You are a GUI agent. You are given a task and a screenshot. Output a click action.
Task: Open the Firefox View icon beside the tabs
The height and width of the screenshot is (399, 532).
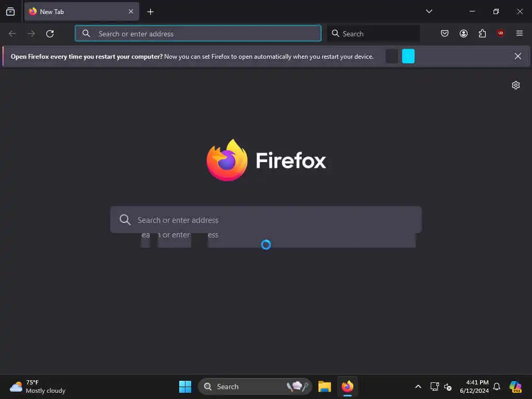click(x=10, y=11)
